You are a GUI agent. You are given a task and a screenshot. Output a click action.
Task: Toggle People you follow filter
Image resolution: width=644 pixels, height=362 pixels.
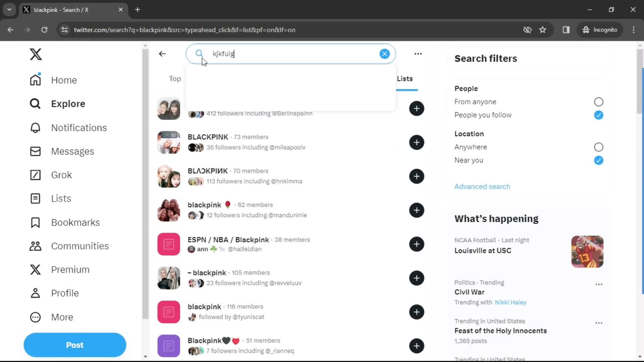(598, 115)
